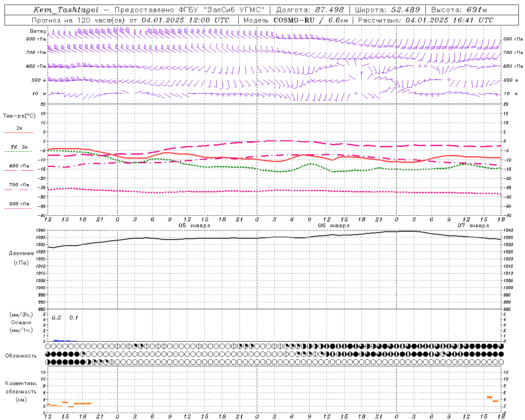525x420 pixels.
Task: Click the "Конвективн." label
Action: [x=21, y=383]
